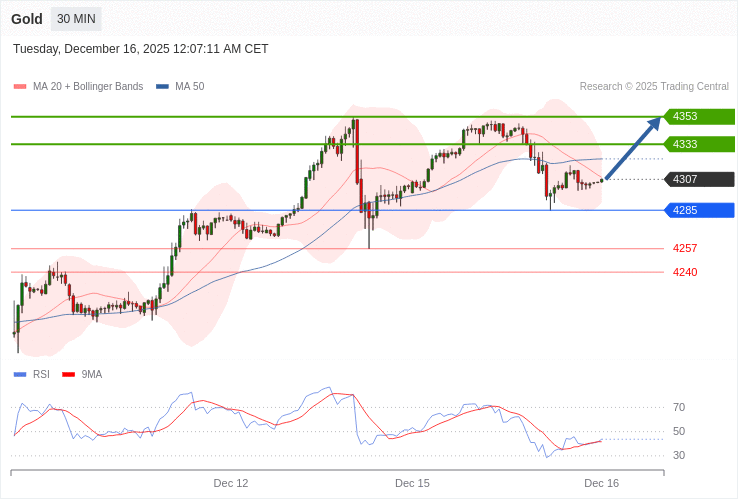The image size is (738, 500).
Task: Click the RSI 70 level label
Action: [x=679, y=407]
